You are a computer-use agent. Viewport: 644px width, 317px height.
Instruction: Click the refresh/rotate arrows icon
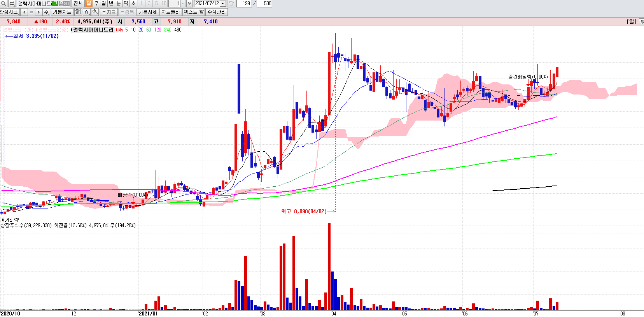coord(12,4)
